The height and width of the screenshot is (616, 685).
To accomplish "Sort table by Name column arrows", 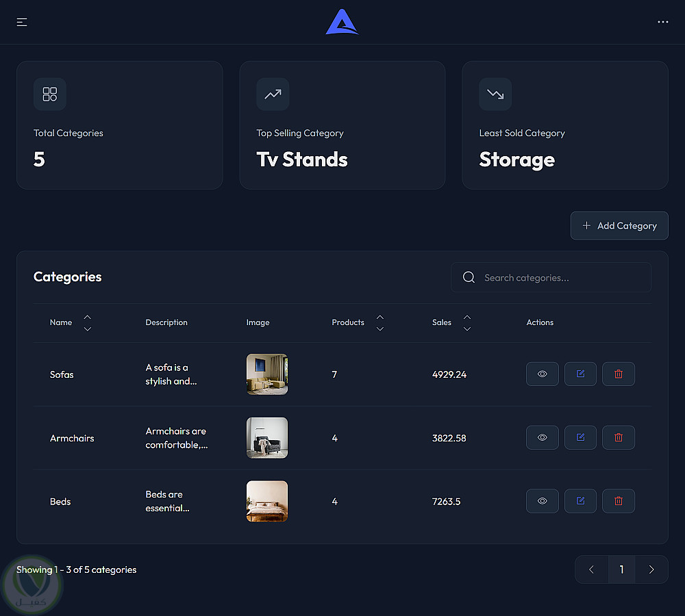I will 88,322.
